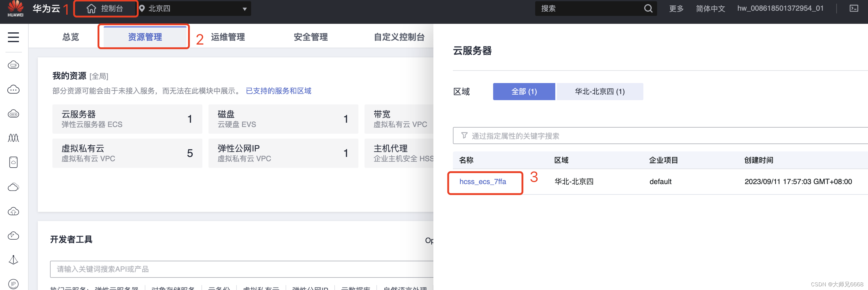Click the Huawei logo icon
Viewport: 868px width, 290px height.
(x=16, y=9)
